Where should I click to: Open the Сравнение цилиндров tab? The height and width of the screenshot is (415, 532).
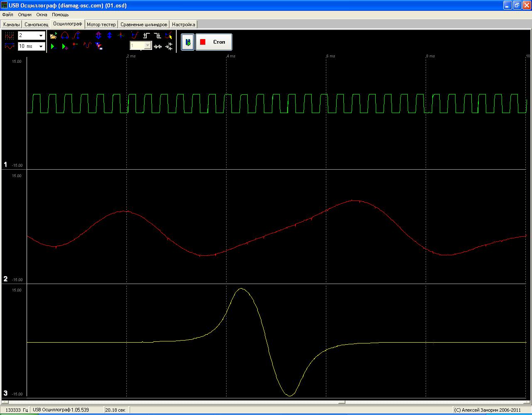point(144,25)
